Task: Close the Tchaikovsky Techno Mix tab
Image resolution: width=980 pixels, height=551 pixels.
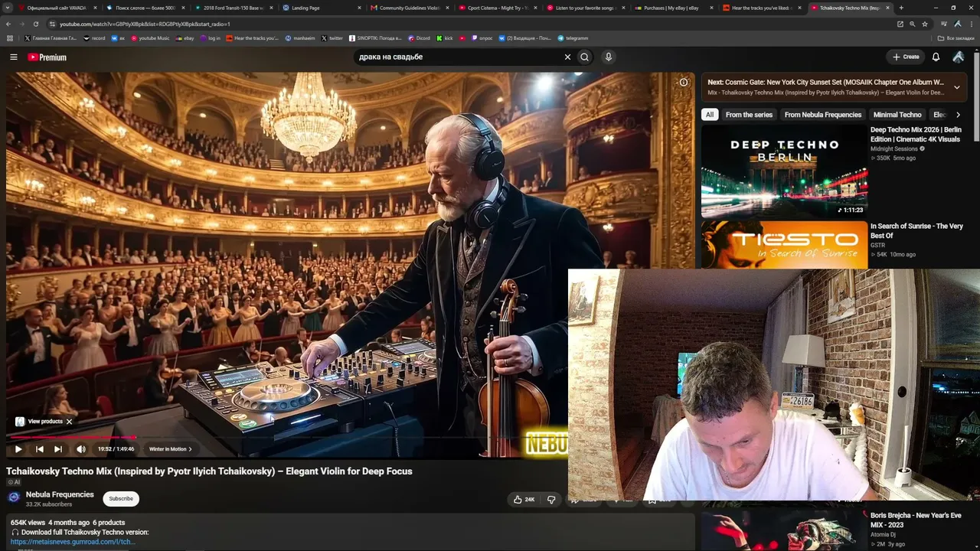Action: point(887,8)
